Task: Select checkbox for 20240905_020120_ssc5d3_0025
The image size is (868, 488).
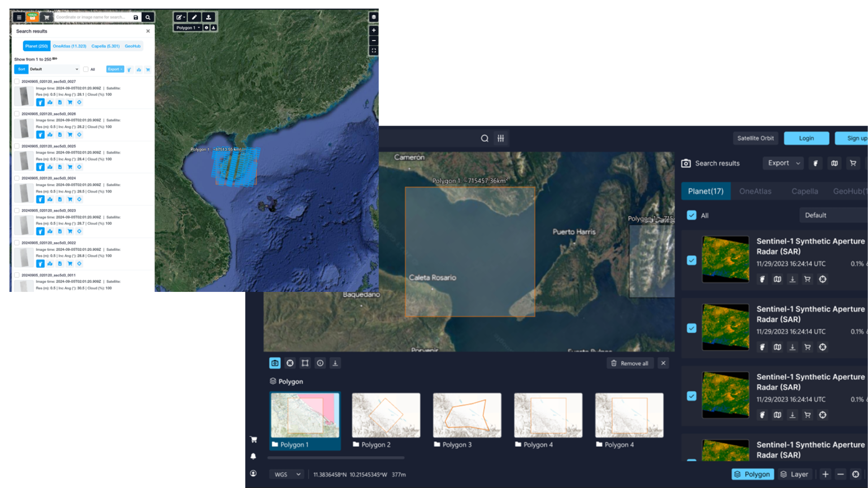Action: click(17, 146)
